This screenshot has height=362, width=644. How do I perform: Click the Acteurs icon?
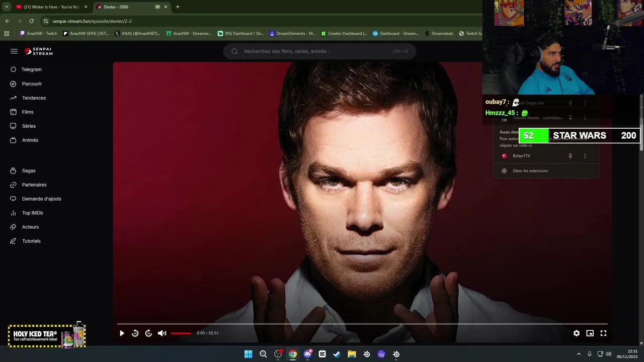pyautogui.click(x=13, y=227)
